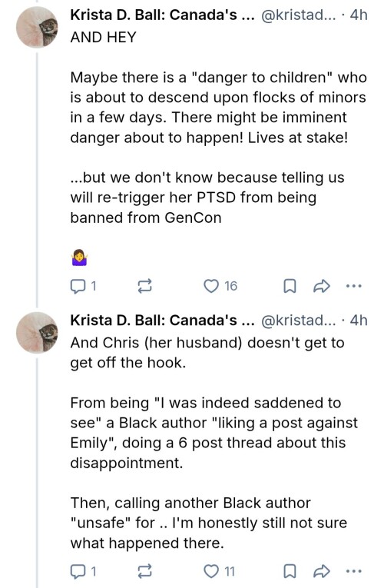Open Krista D. Ball avatar on second post
Image resolution: width=384 pixels, height=588 pixels.
click(x=37, y=333)
